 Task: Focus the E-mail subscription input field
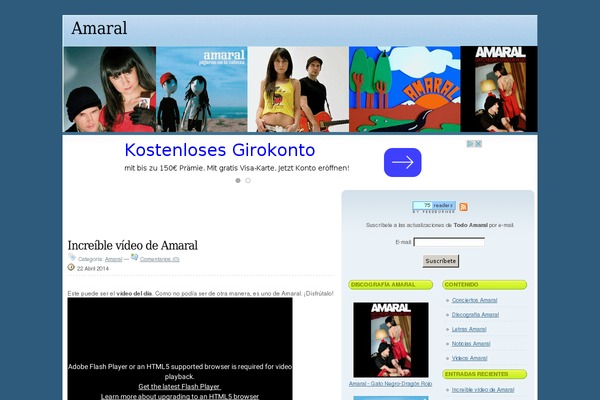point(449,242)
